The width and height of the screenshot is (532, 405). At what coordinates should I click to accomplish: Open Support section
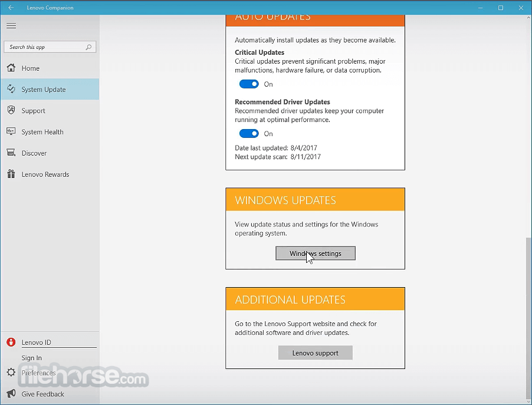tap(50, 111)
